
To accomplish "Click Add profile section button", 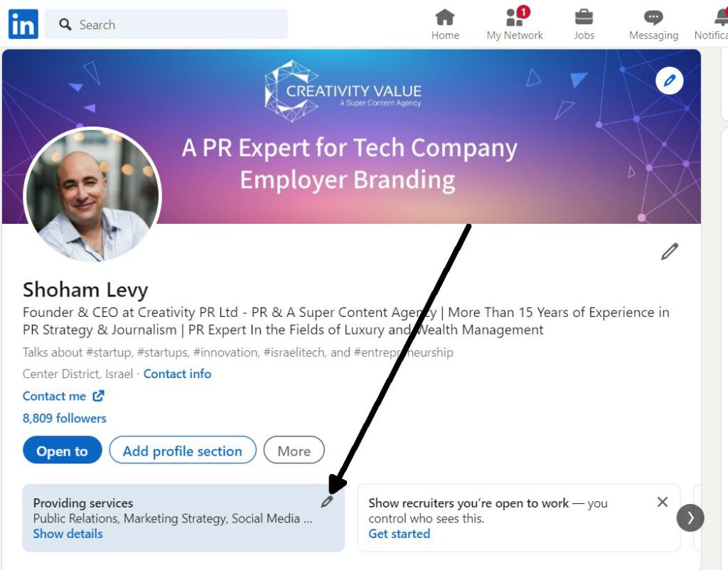I will 182,451.
